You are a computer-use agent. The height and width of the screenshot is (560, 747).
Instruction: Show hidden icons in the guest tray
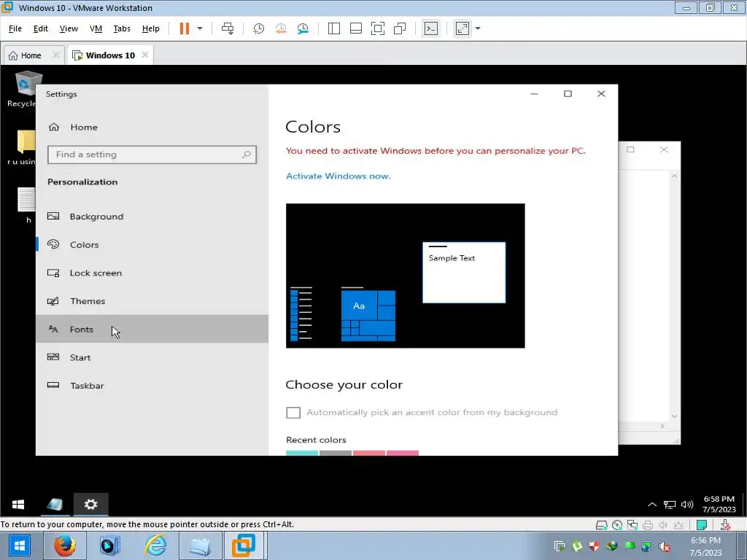point(652,505)
